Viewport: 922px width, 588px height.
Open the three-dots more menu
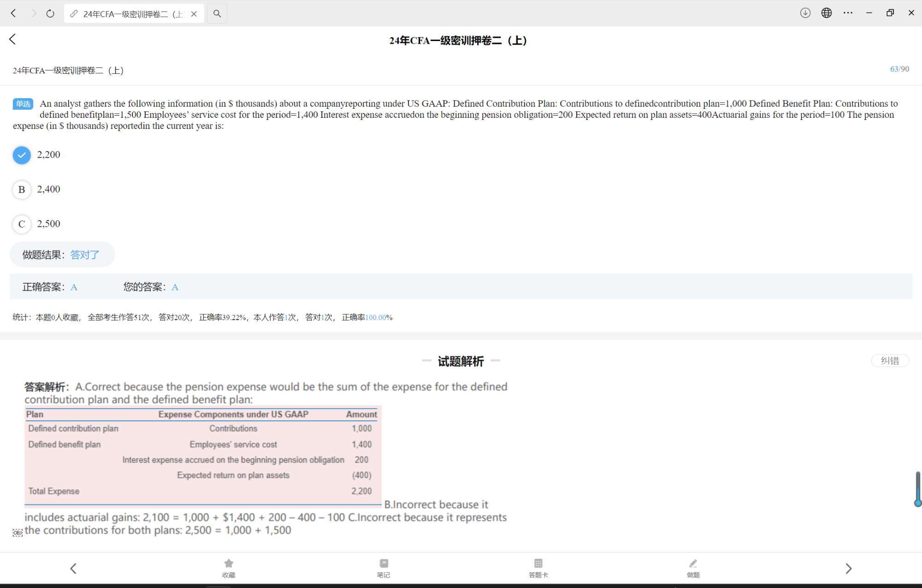848,13
